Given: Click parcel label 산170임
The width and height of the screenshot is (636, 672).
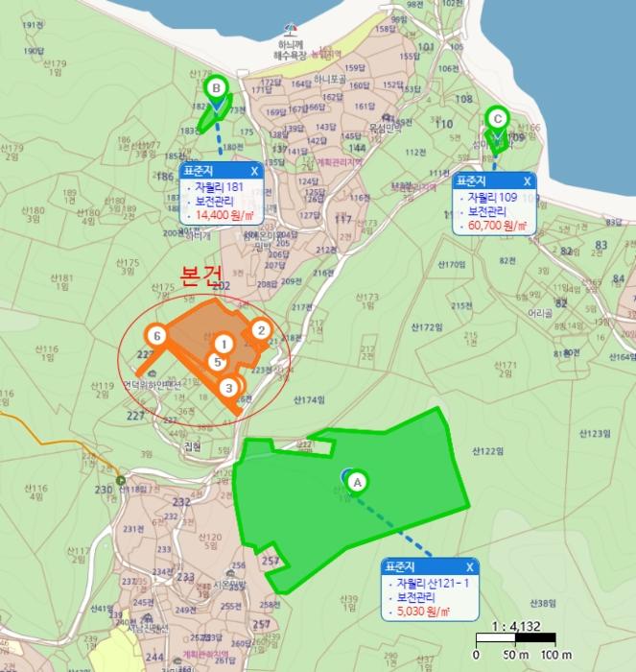Looking at the screenshot, I should tap(452, 264).
